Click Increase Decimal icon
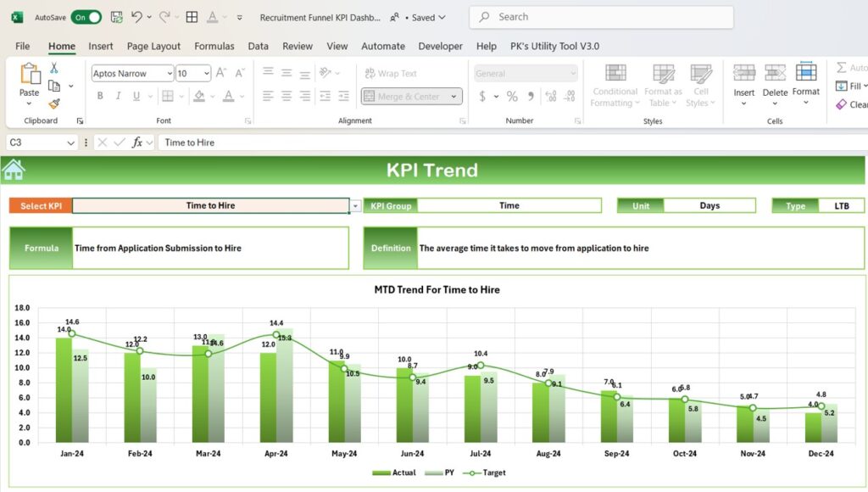 551,97
